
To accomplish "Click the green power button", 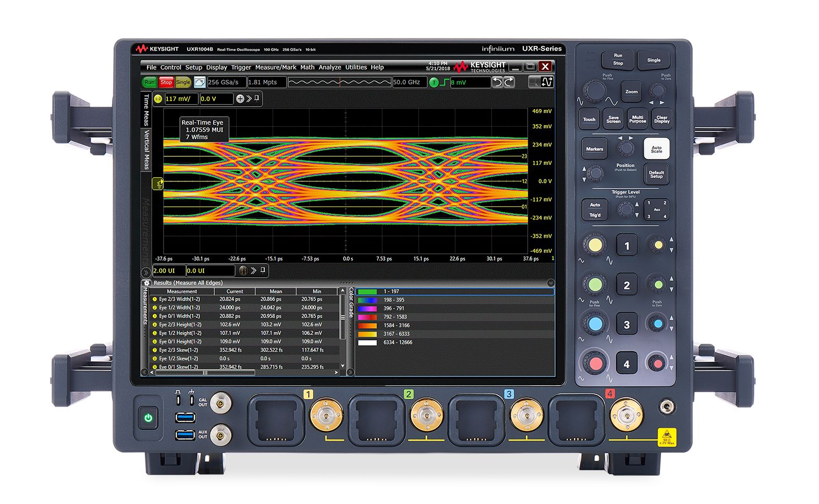I will click(x=149, y=418).
